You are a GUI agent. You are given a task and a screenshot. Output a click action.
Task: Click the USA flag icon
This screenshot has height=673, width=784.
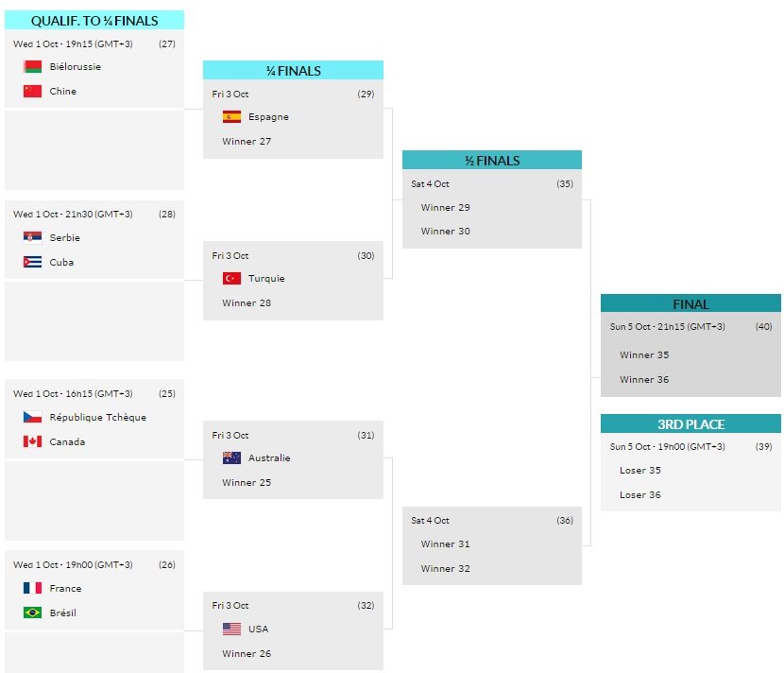[x=231, y=630]
